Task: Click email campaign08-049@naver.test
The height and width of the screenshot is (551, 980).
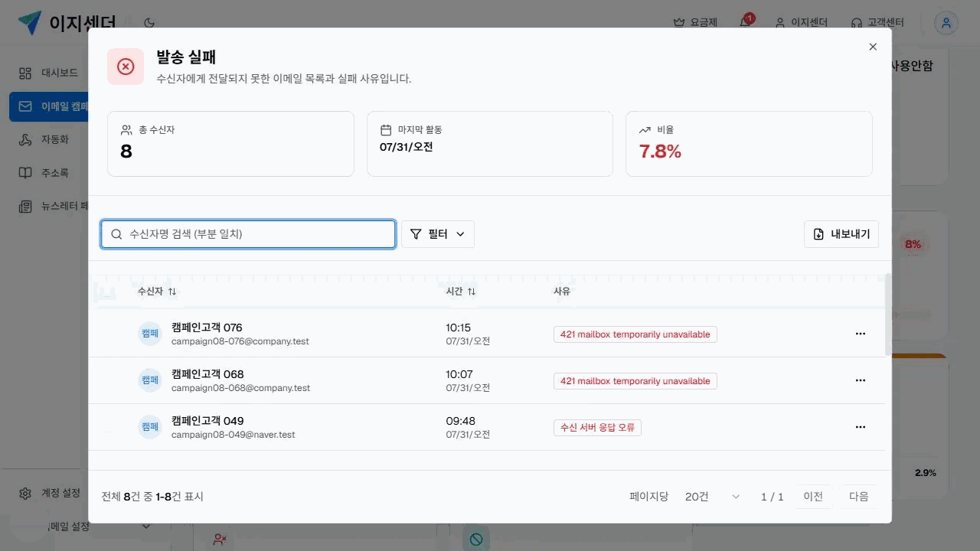Action: tap(234, 435)
